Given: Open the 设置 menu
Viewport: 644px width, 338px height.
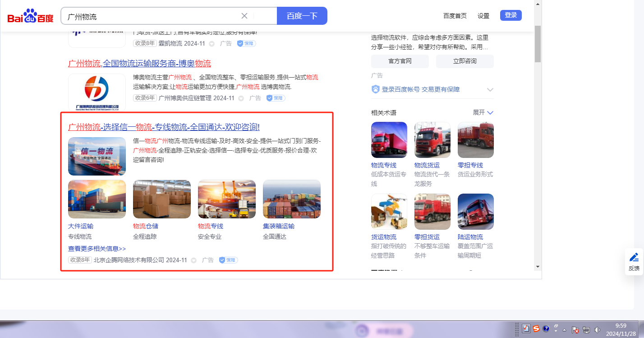Looking at the screenshot, I should (x=483, y=16).
